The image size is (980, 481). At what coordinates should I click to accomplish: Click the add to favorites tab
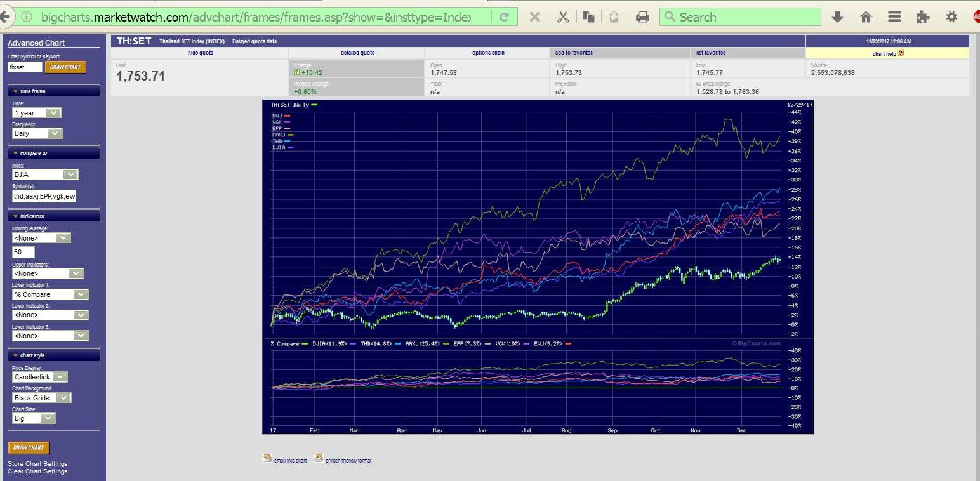tap(620, 53)
